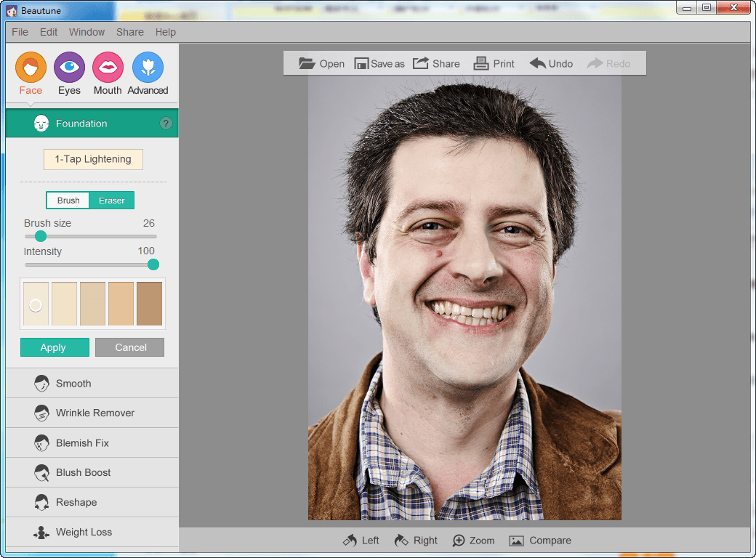Print the photo
Viewport: 756px width, 558px height.
pyautogui.click(x=494, y=64)
